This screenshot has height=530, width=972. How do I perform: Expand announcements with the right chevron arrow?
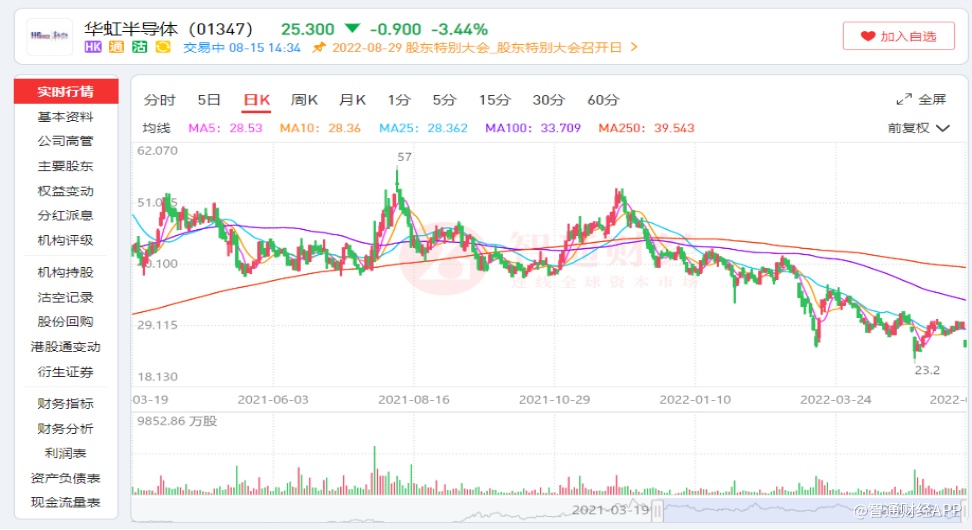coord(634,47)
